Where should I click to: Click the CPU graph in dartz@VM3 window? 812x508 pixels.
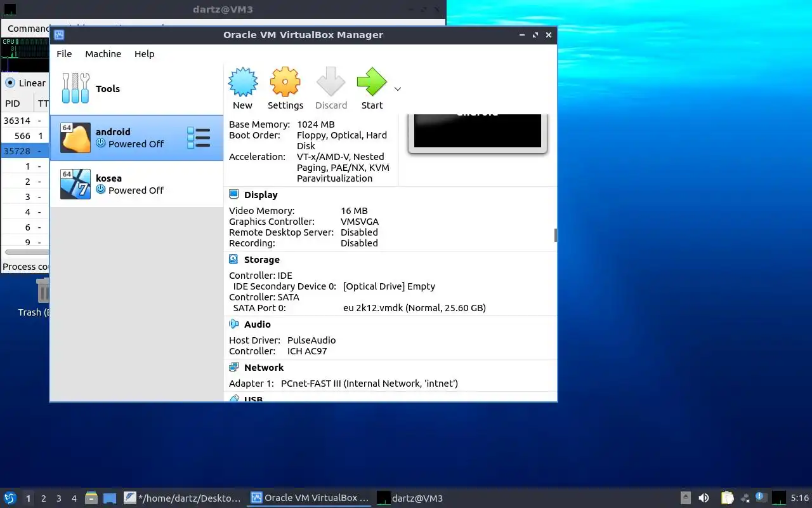click(x=25, y=55)
